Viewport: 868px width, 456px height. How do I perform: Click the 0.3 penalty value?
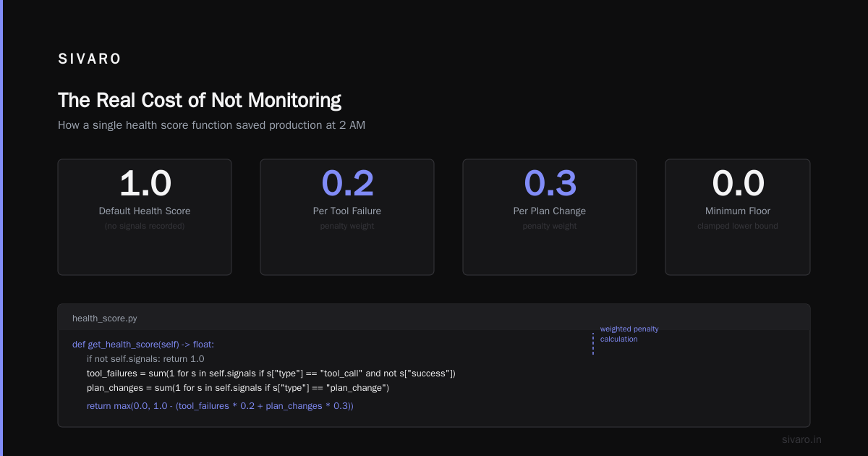point(550,183)
